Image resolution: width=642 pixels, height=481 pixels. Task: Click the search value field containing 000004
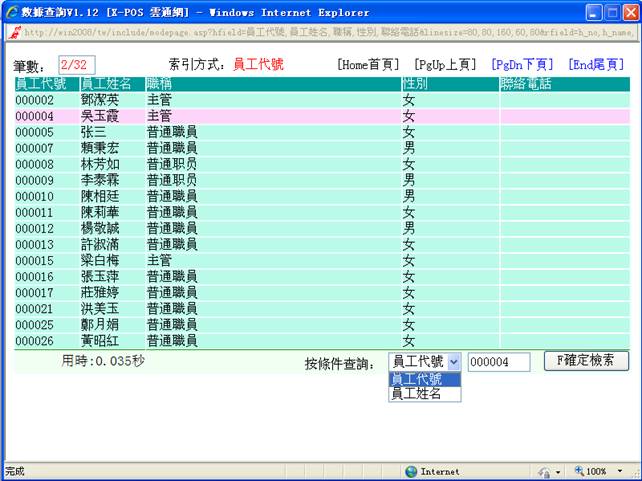(x=498, y=362)
